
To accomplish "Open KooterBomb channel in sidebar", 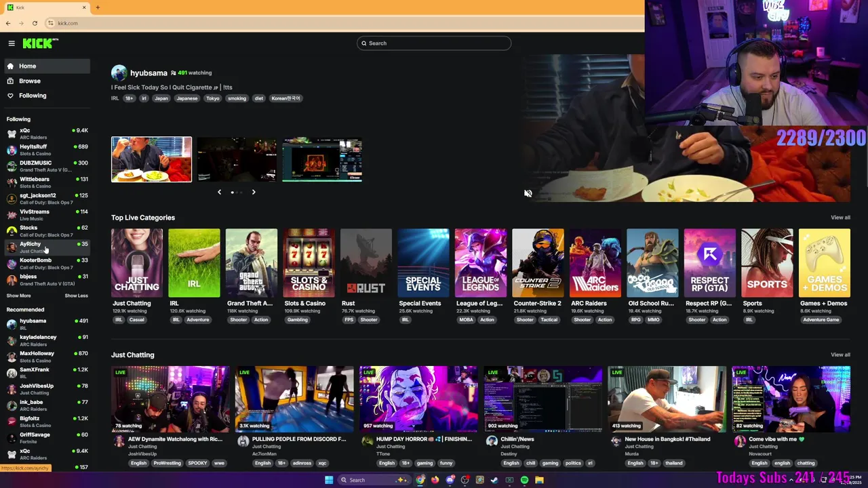I will 46,263.
